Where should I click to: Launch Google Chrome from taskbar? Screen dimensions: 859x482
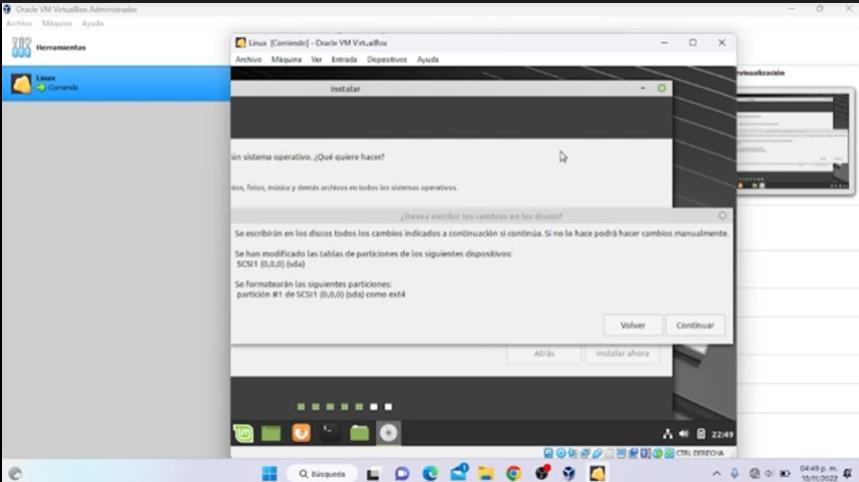[513, 473]
